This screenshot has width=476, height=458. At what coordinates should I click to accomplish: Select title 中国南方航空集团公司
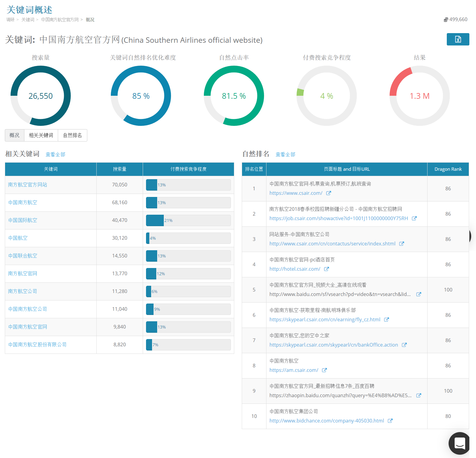click(x=294, y=411)
